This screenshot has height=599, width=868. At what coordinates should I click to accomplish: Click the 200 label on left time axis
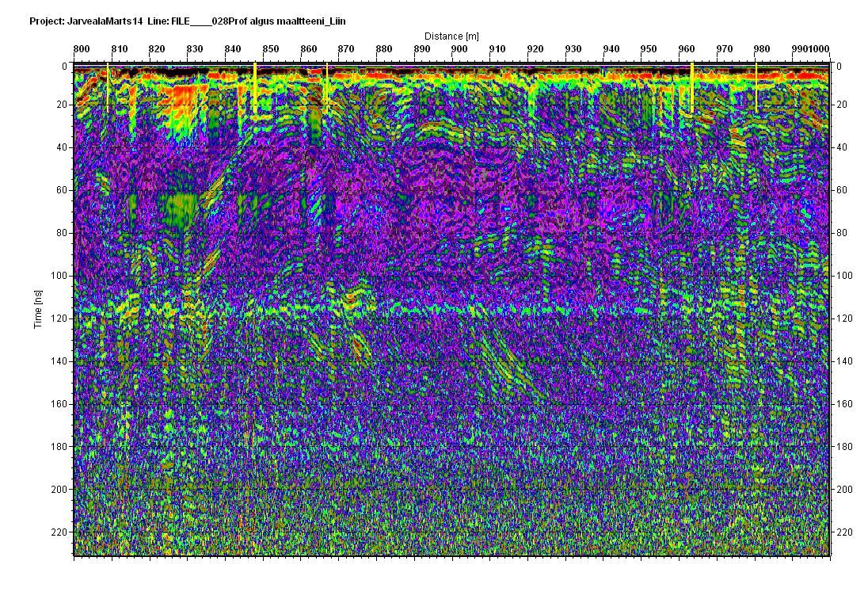[x=59, y=490]
